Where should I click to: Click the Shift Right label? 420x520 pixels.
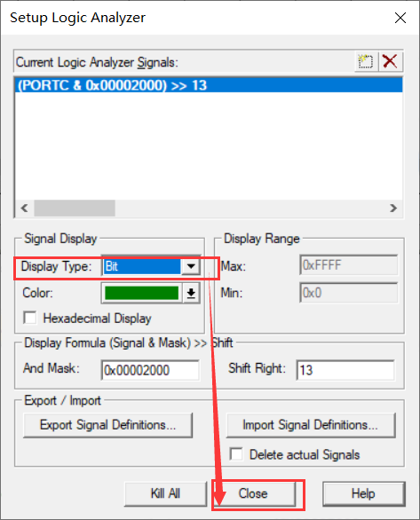[x=257, y=368]
